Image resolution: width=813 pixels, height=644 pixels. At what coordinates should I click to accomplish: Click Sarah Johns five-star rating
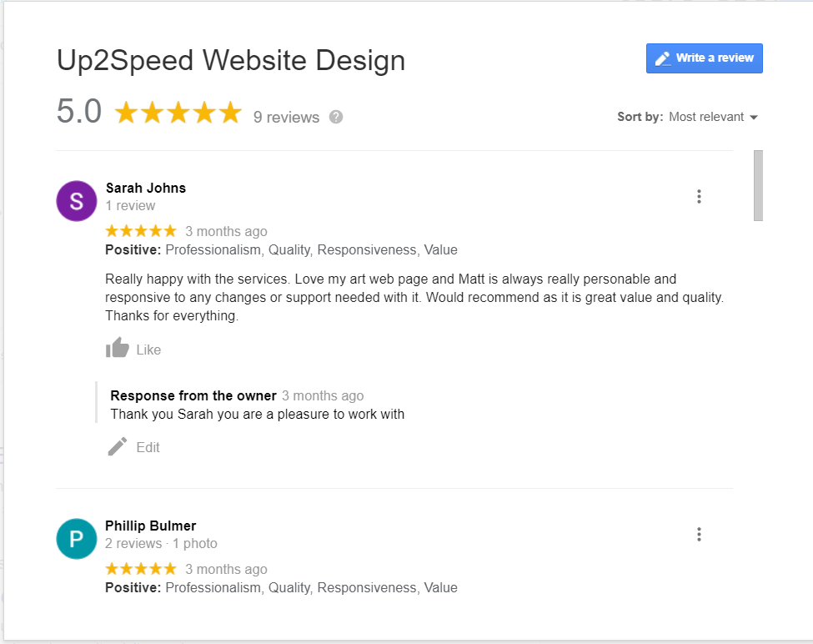(141, 231)
